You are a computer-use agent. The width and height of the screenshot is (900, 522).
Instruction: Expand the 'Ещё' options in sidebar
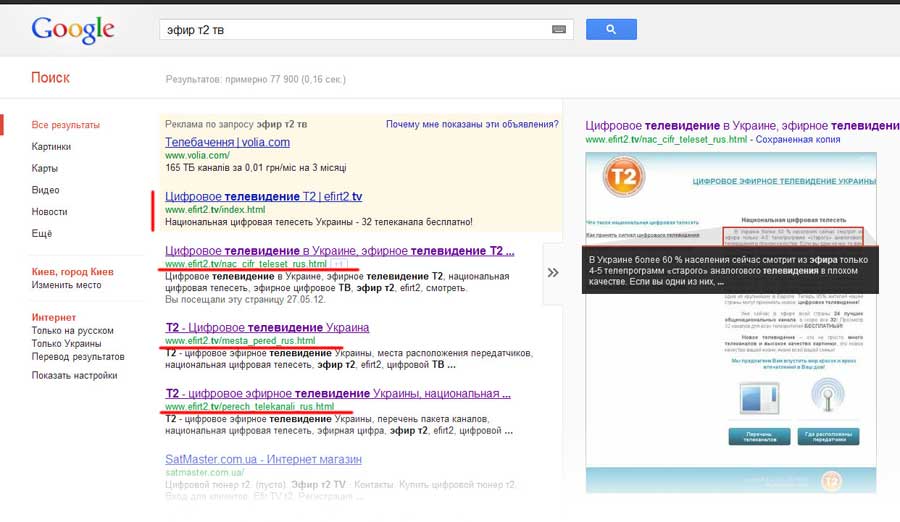pos(41,233)
